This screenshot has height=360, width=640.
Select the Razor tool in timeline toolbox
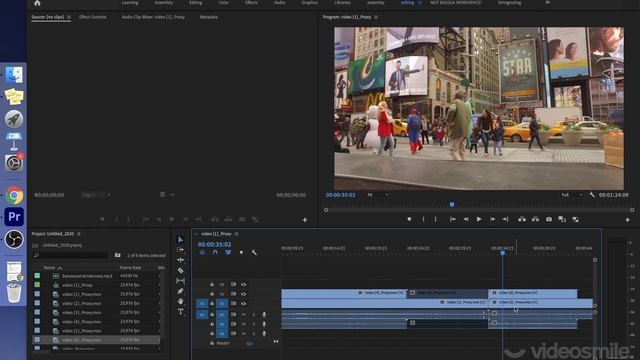[180, 270]
